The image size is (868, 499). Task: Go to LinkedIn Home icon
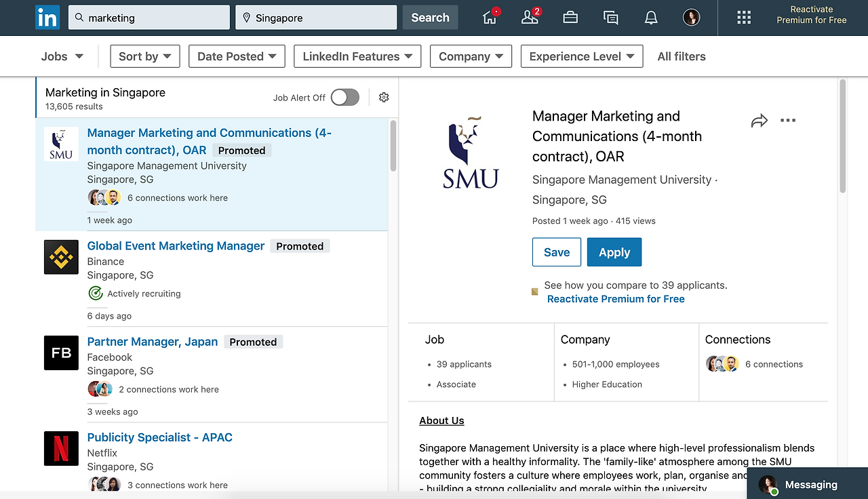[490, 18]
